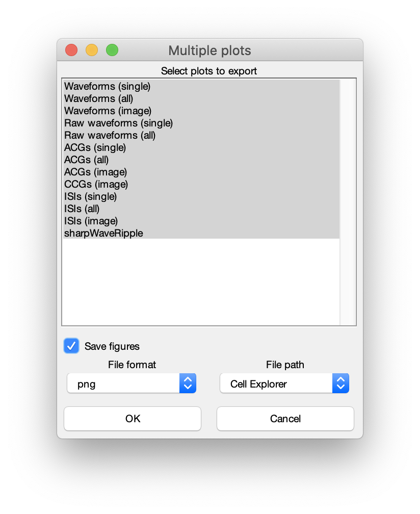Select sharpWaveRipple plot entry
The height and width of the screenshot is (514, 420).
point(201,233)
